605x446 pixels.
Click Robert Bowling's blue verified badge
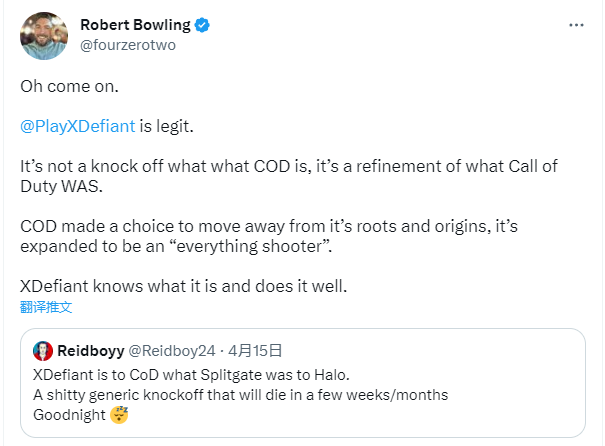202,25
